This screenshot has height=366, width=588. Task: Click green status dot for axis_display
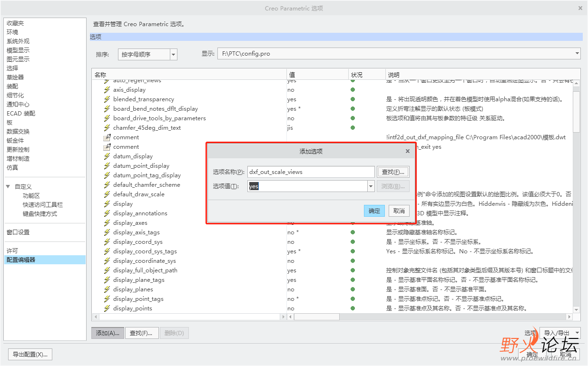pyautogui.click(x=353, y=90)
